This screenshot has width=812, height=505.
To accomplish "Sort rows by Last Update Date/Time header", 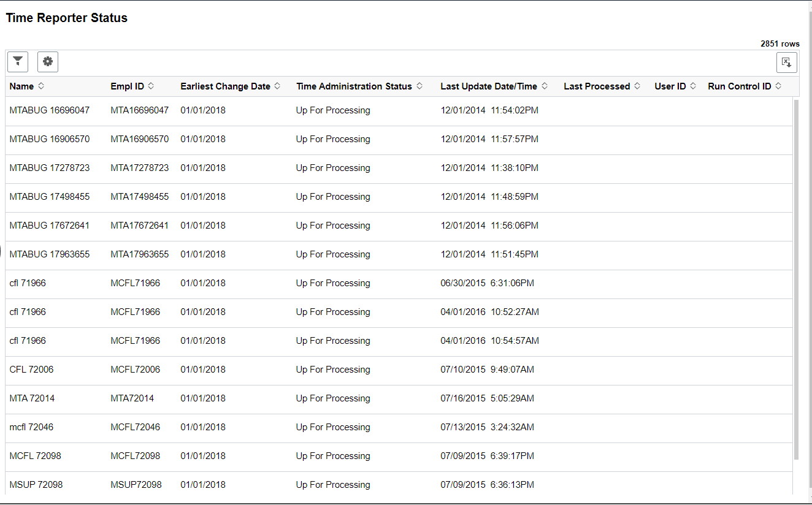I will tap(488, 86).
